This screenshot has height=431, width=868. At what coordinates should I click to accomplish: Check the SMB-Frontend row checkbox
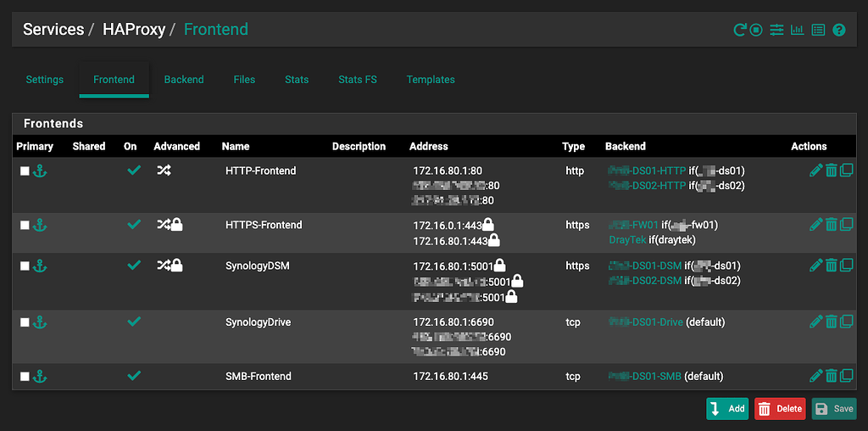tap(25, 377)
